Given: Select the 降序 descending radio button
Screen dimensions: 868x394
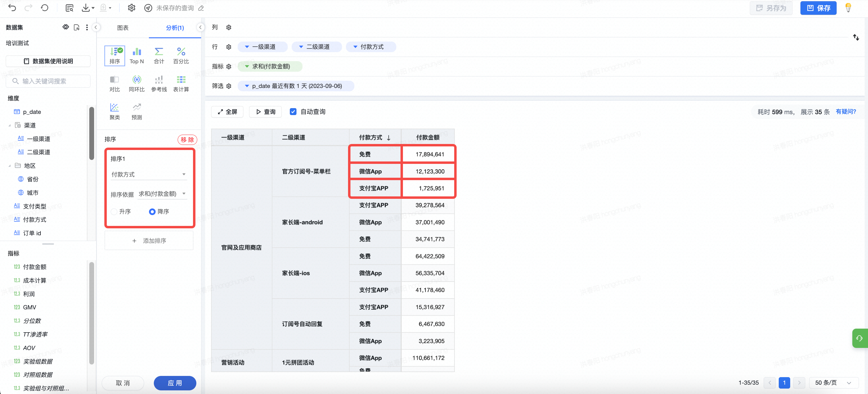Looking at the screenshot, I should coord(152,212).
